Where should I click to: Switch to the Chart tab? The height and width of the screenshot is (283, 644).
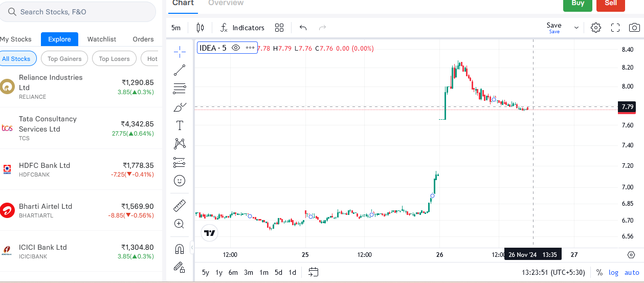point(183,3)
